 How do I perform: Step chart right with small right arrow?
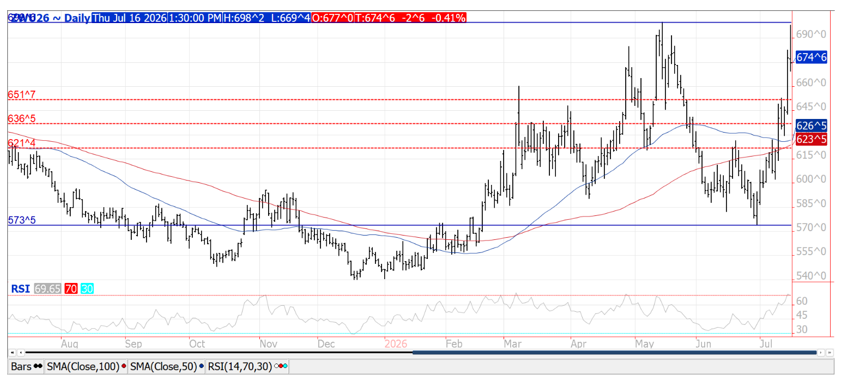821,353
